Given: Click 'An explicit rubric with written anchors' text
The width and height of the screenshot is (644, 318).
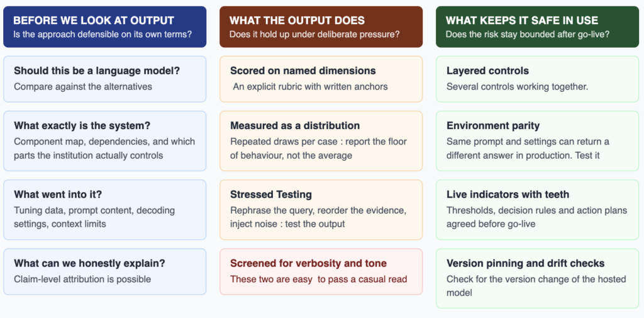Looking at the screenshot, I should (x=310, y=87).
